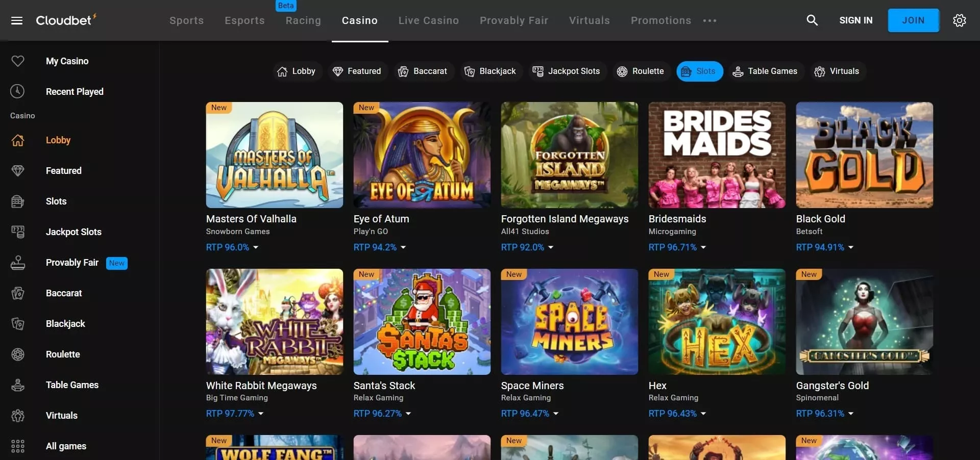This screenshot has height=460, width=980.
Task: Click the search magnifier icon
Action: pos(812,20)
